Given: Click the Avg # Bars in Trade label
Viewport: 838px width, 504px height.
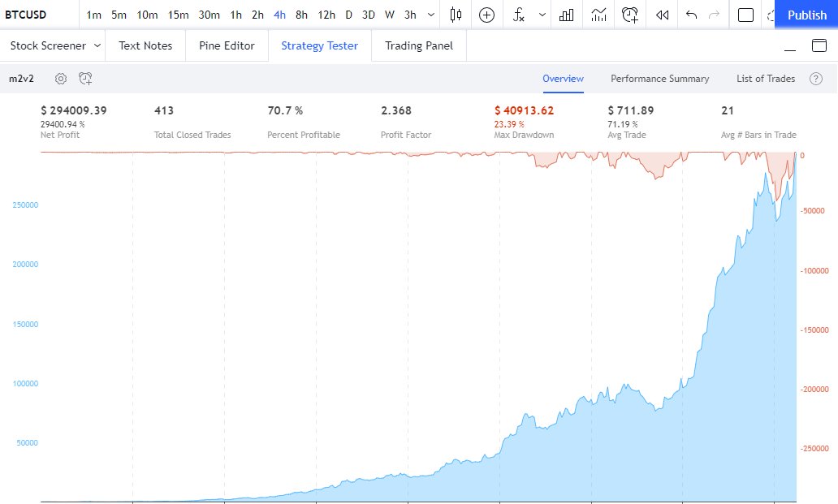Looking at the screenshot, I should (758, 135).
